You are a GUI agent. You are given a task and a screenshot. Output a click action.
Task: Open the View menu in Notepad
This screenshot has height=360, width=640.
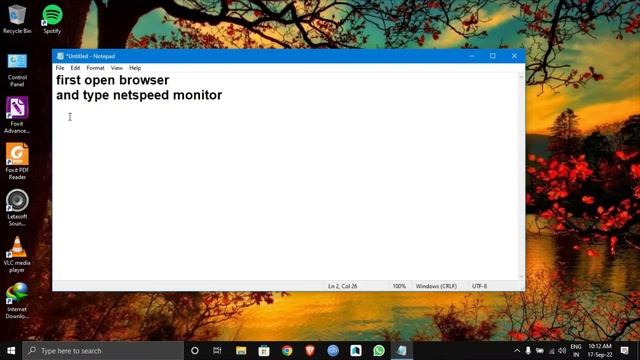coord(117,68)
